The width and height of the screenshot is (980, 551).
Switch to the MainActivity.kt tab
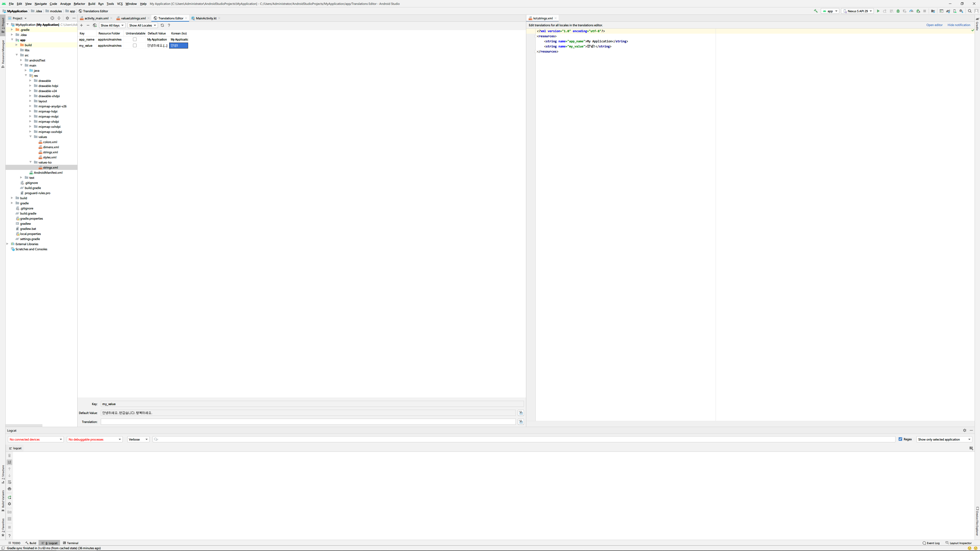(206, 18)
